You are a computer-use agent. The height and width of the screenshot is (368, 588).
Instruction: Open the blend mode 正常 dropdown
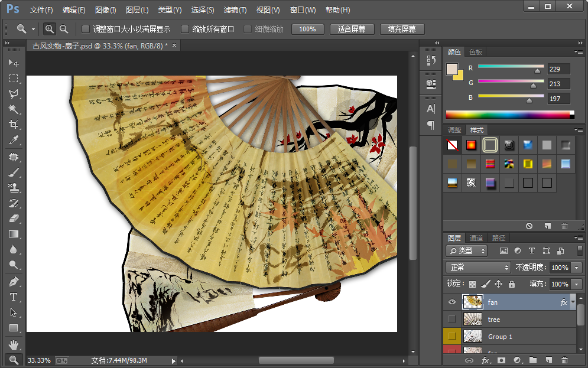click(477, 268)
